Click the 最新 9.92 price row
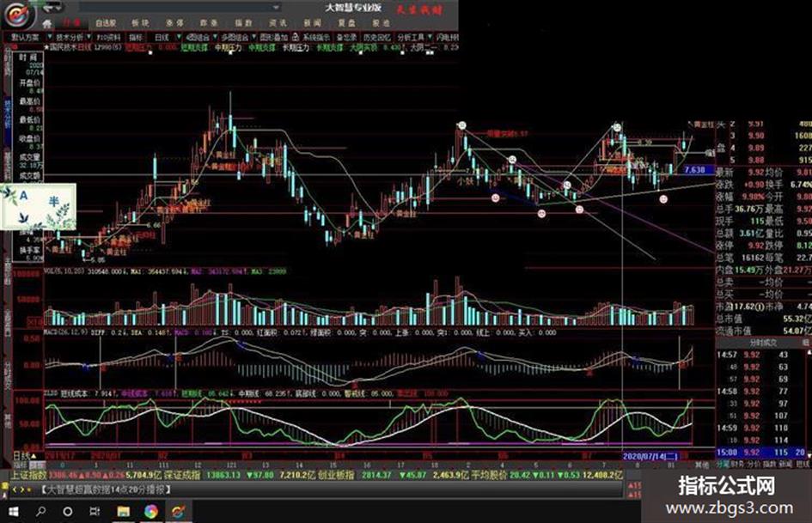 coord(740,172)
